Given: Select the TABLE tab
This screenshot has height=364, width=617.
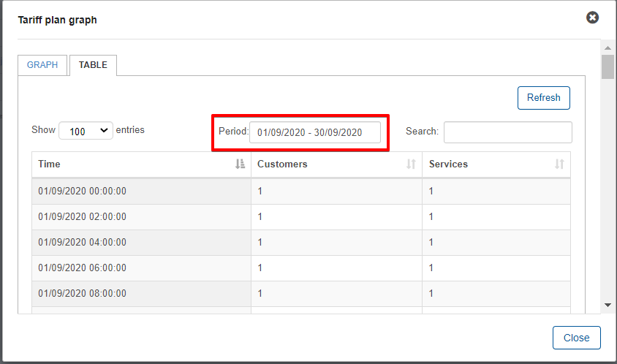Looking at the screenshot, I should [x=93, y=65].
